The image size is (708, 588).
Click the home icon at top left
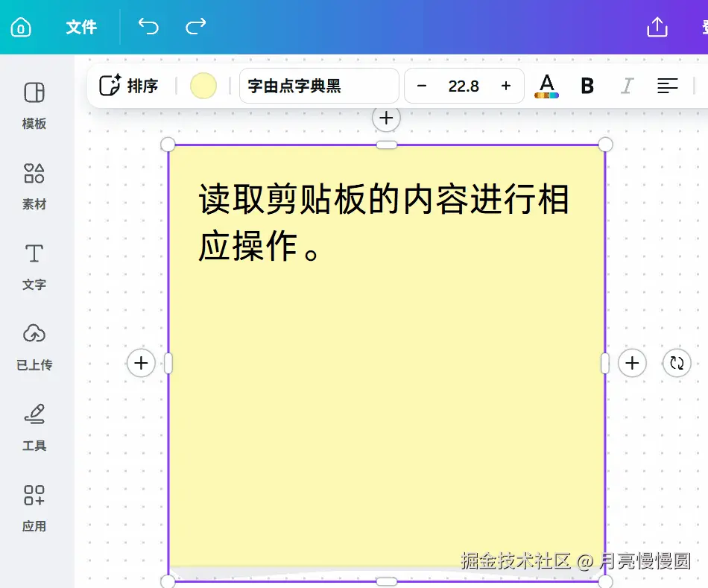click(21, 27)
